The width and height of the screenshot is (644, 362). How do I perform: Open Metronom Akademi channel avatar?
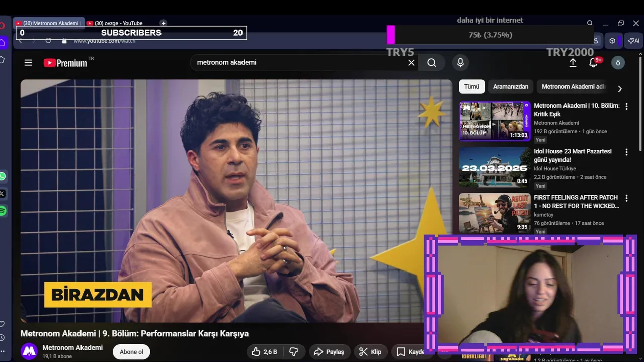coord(29,351)
